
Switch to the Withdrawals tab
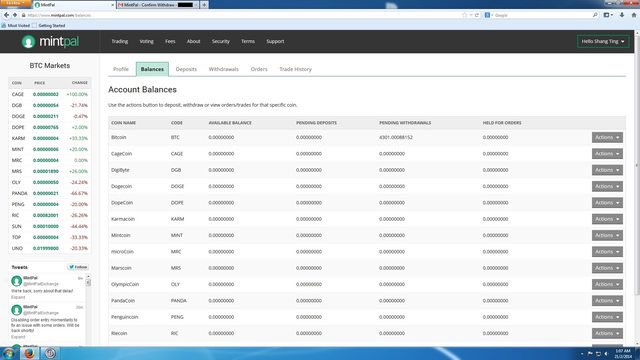[224, 69]
